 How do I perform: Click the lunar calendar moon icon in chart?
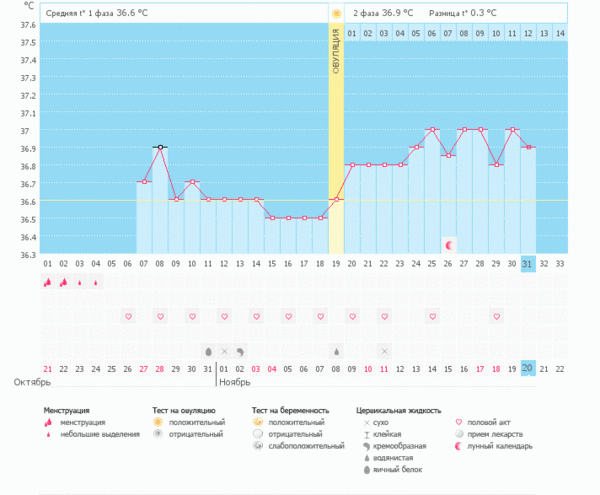point(449,245)
